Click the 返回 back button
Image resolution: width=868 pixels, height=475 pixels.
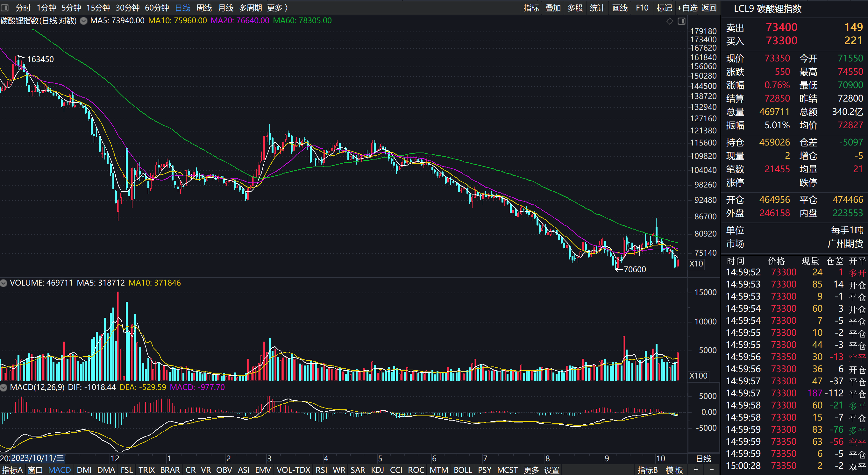[x=709, y=8]
